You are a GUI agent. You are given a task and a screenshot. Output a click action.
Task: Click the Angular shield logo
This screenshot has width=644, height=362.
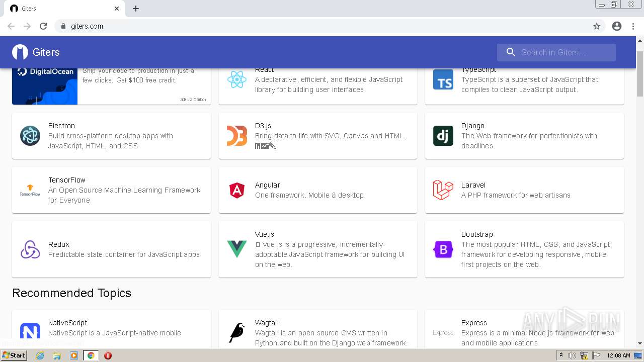pos(237,190)
